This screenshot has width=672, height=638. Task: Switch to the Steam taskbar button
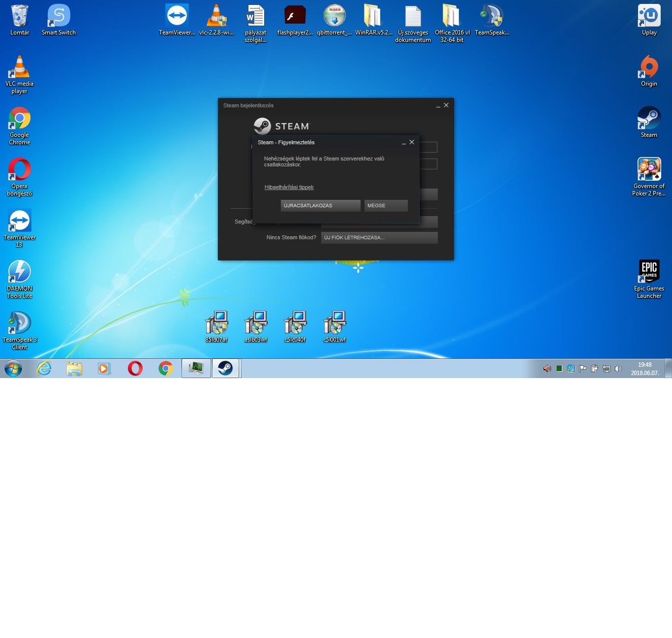(226, 368)
